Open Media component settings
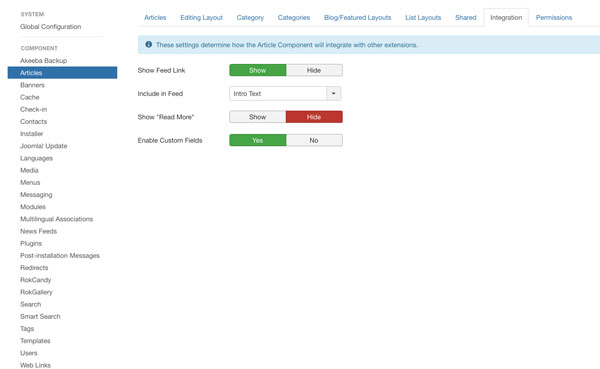Viewport: 600px width, 369px height. [29, 170]
